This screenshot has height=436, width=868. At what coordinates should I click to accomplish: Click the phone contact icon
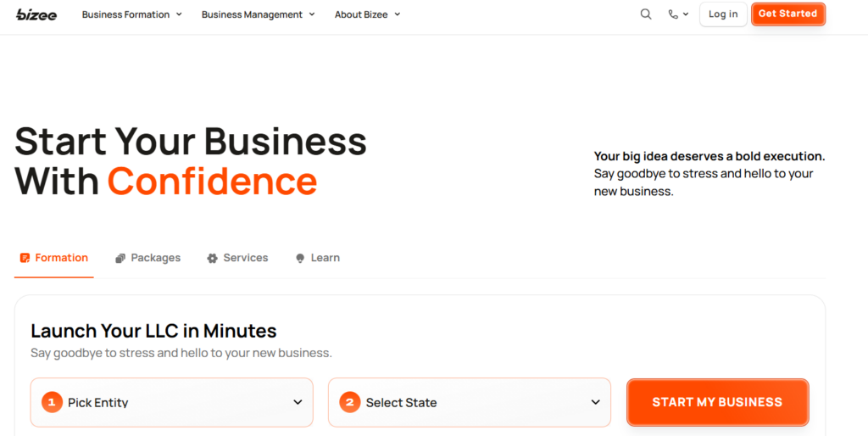(673, 14)
